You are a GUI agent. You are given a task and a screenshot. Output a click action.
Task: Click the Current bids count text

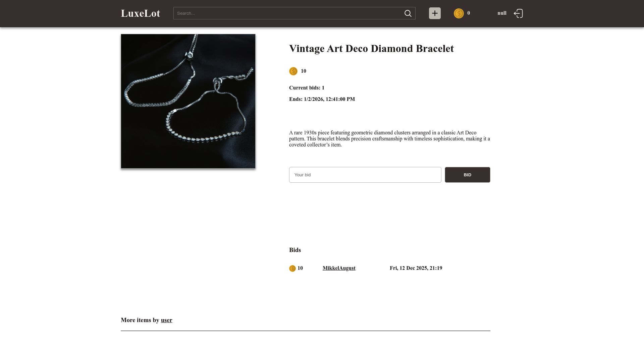pyautogui.click(x=307, y=88)
